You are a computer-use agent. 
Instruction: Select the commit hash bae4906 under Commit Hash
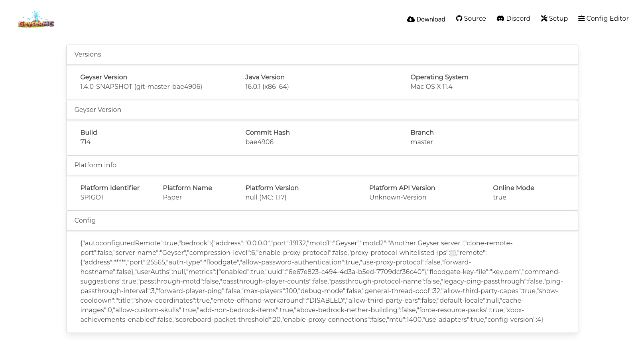pyautogui.click(x=259, y=142)
